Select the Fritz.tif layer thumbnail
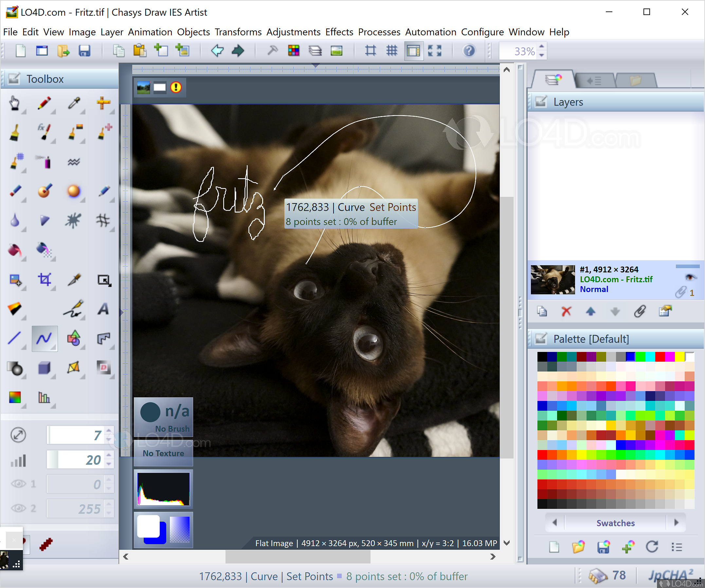This screenshot has width=705, height=588. [552, 280]
